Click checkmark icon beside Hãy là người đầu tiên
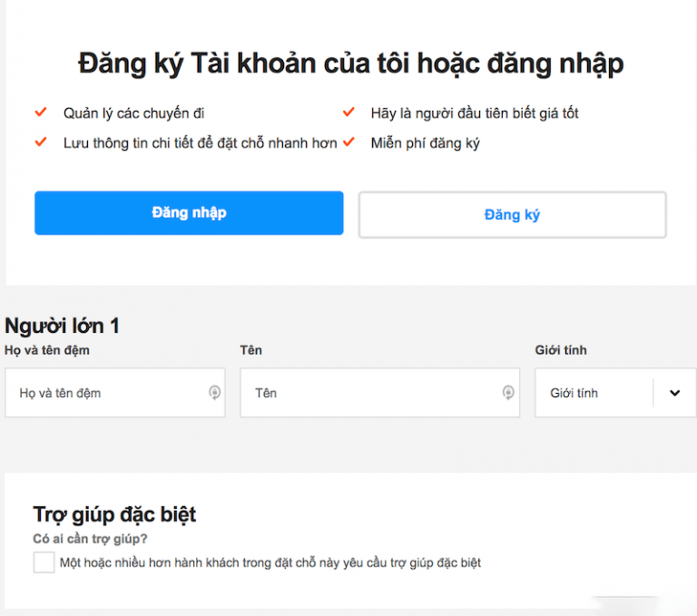Viewport: 697px width, 616px height. click(348, 112)
